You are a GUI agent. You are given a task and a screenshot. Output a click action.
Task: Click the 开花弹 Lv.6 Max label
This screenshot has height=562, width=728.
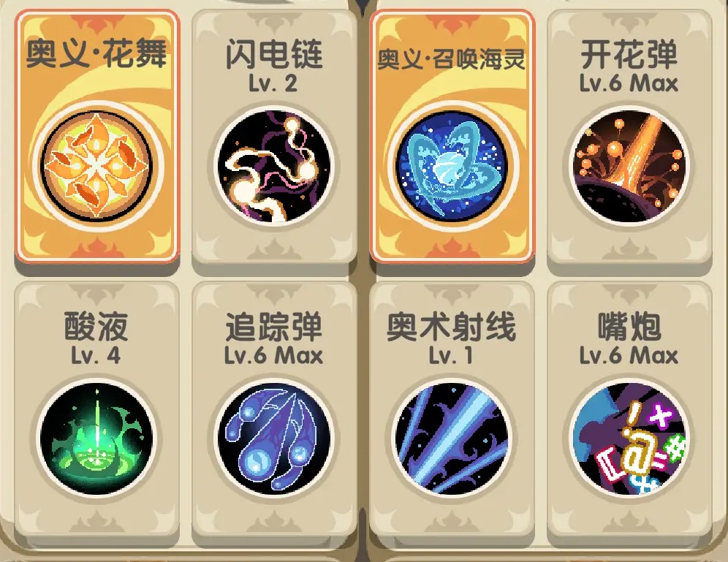(629, 83)
